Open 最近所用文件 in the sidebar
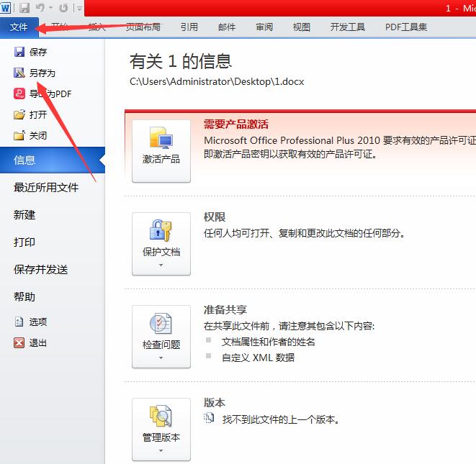 46,188
